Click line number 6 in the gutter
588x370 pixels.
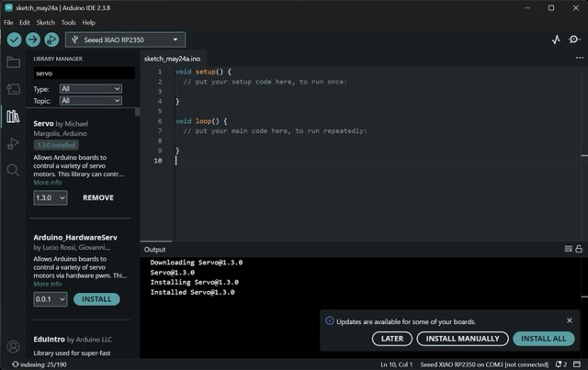pos(160,121)
